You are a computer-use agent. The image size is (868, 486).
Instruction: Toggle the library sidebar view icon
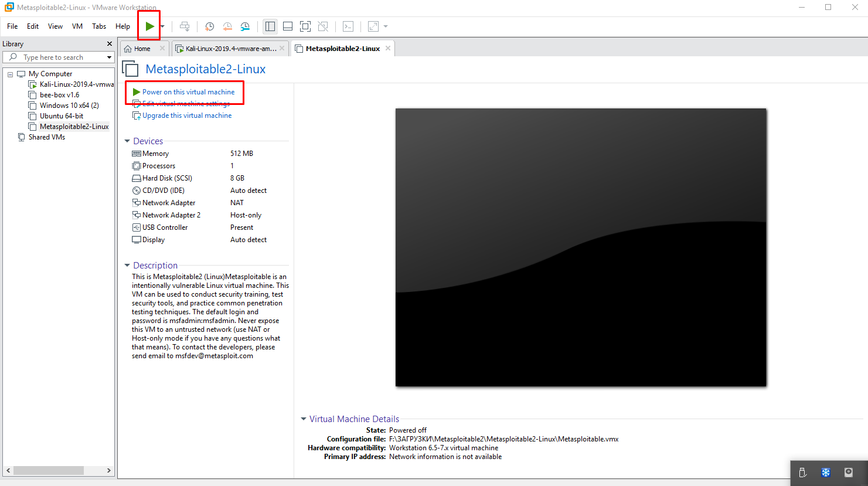(270, 26)
